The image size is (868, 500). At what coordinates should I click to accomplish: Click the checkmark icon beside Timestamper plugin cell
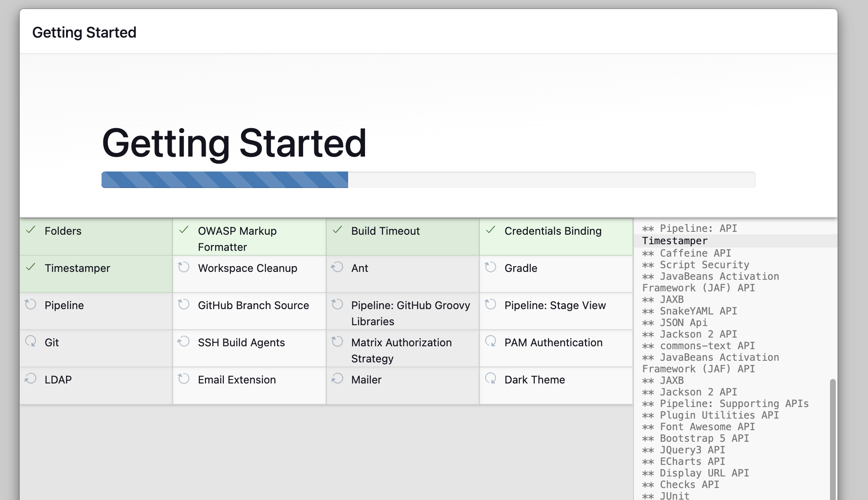31,267
